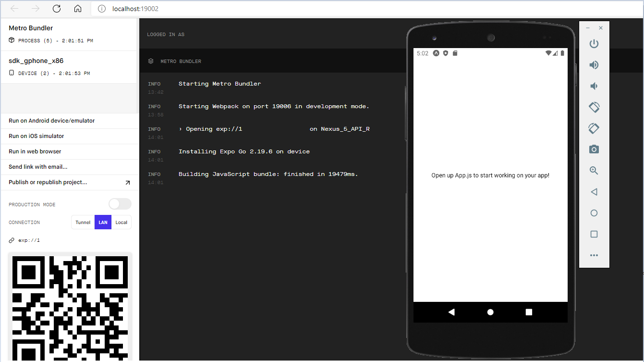Click the 'Building JavaScript bundle' log line
The width and height of the screenshot is (644, 362).
click(x=268, y=174)
